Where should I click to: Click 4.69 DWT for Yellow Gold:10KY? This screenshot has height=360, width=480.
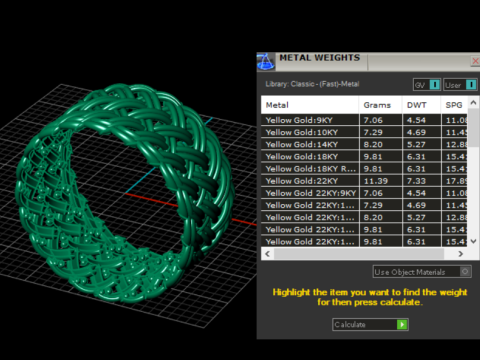tap(416, 132)
